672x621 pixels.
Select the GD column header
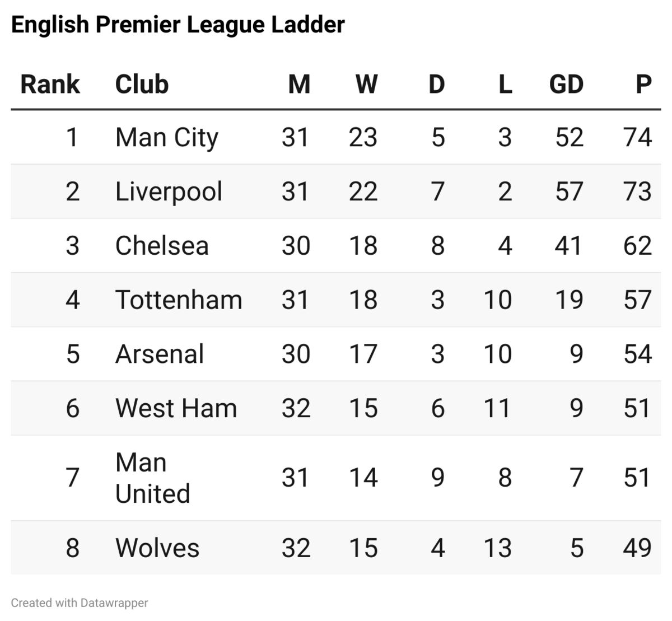[566, 85]
